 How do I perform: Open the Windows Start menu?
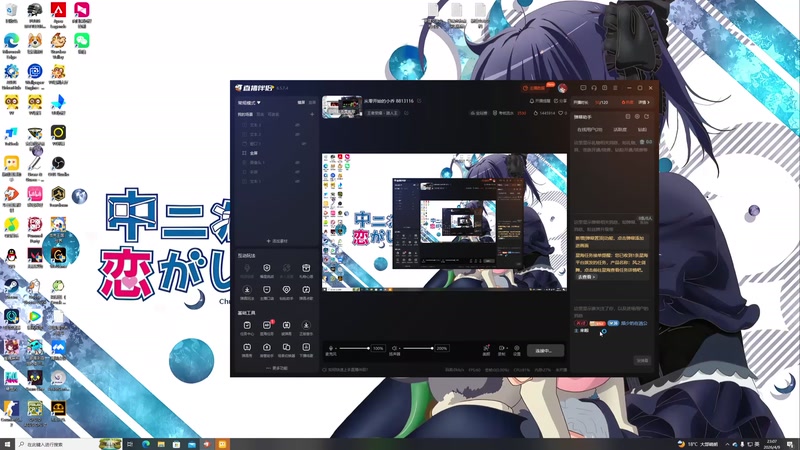click(7, 444)
